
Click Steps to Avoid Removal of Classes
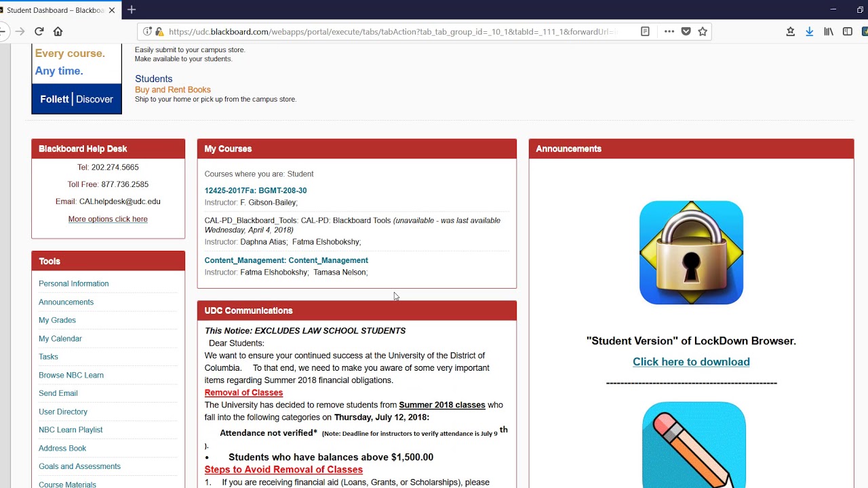tap(283, 469)
